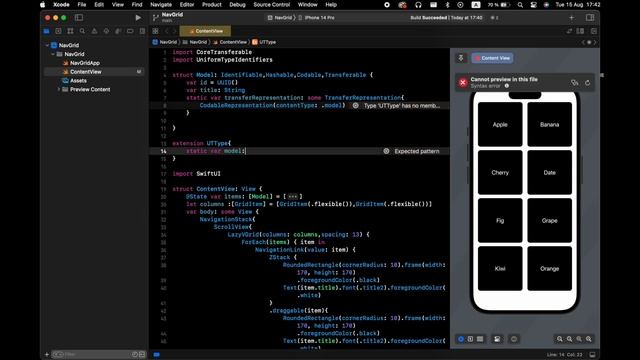
Task: Select NavGridApp file in navigator
Action: (x=84, y=63)
